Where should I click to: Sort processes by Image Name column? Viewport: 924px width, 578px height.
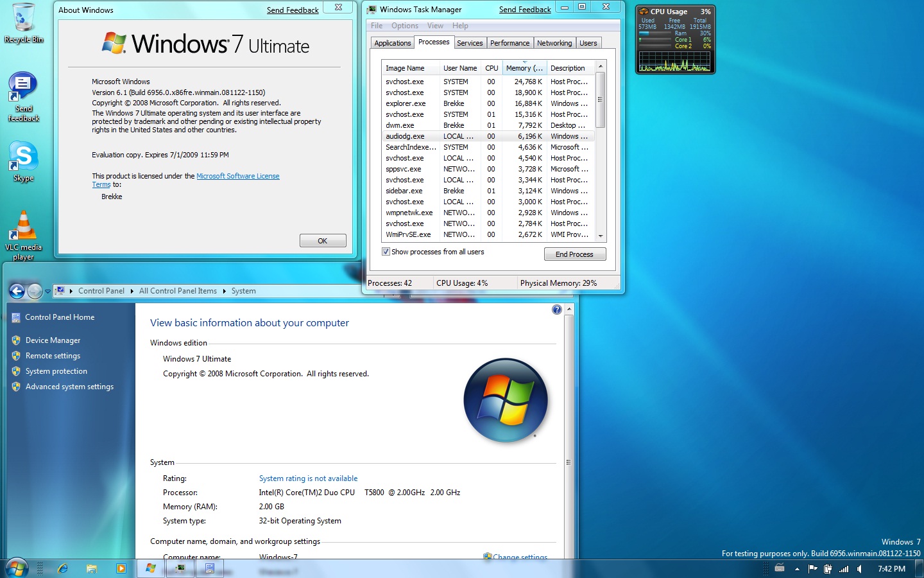point(410,68)
